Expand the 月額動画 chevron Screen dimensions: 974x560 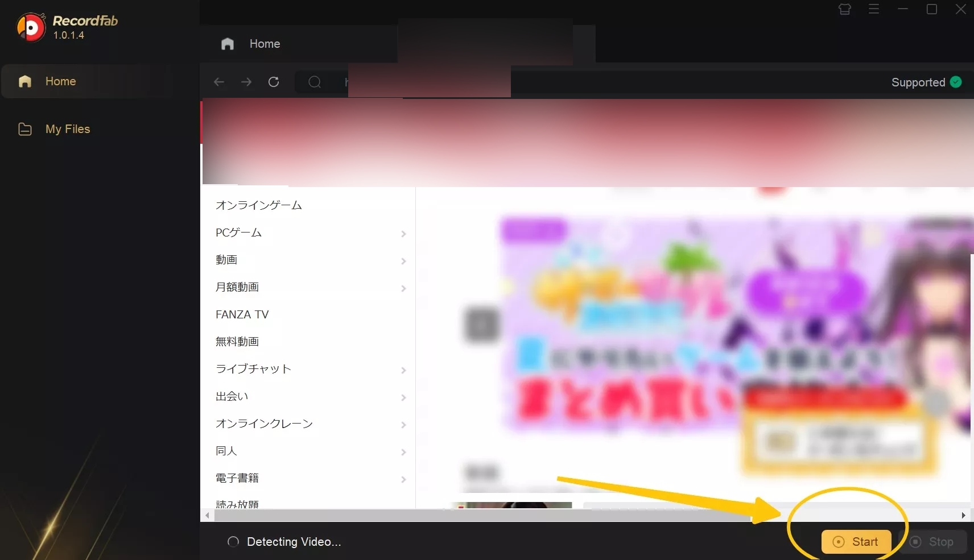[x=403, y=288]
